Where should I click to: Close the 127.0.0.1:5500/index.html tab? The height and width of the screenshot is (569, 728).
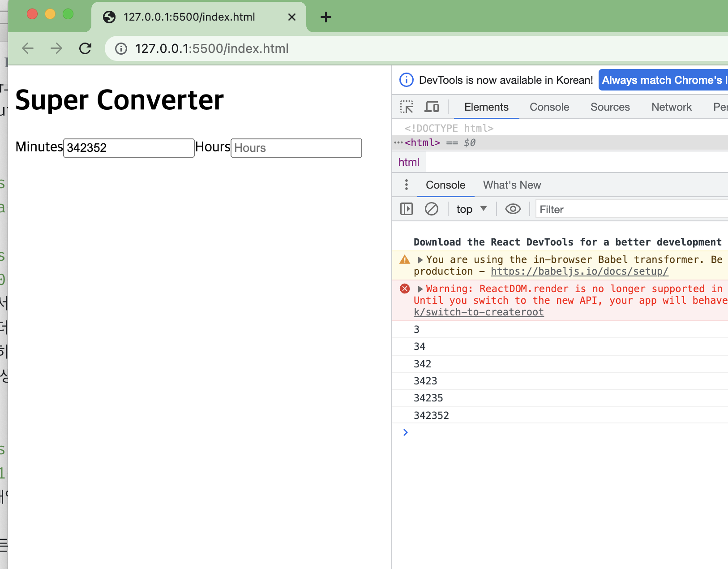(x=292, y=17)
